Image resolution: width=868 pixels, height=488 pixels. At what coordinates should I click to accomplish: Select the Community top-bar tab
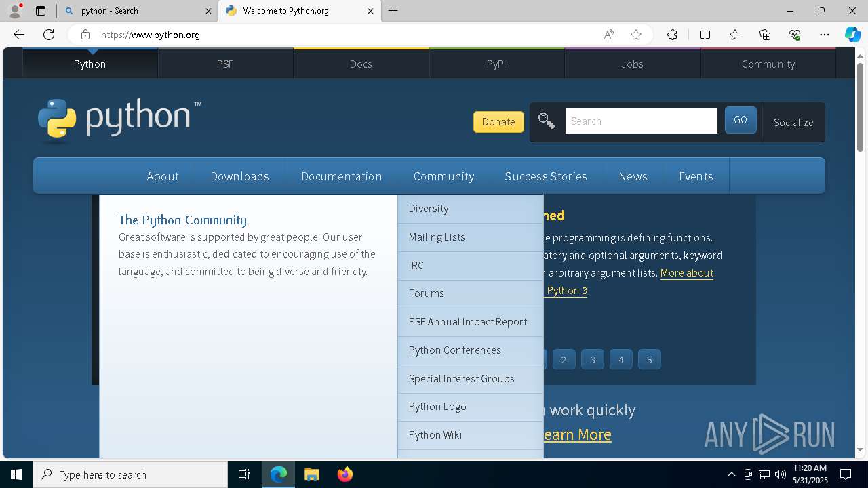(x=768, y=64)
